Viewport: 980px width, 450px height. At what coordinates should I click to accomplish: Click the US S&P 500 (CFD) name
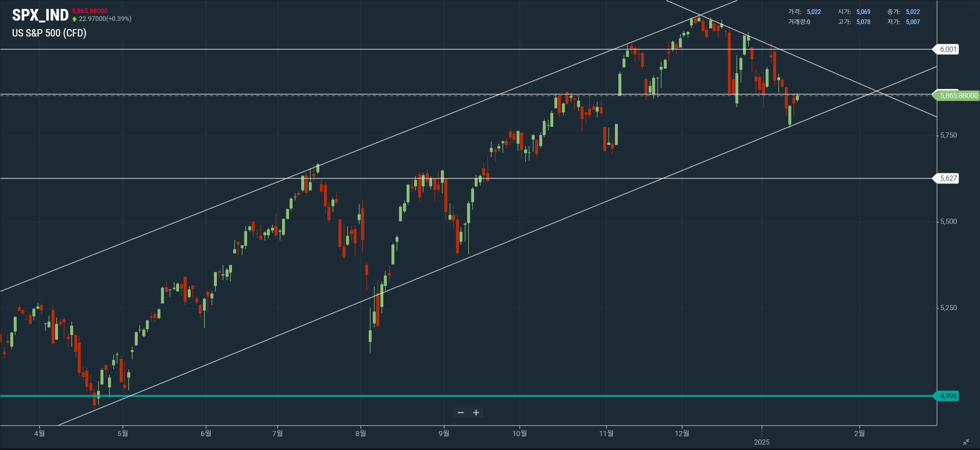pos(49,33)
